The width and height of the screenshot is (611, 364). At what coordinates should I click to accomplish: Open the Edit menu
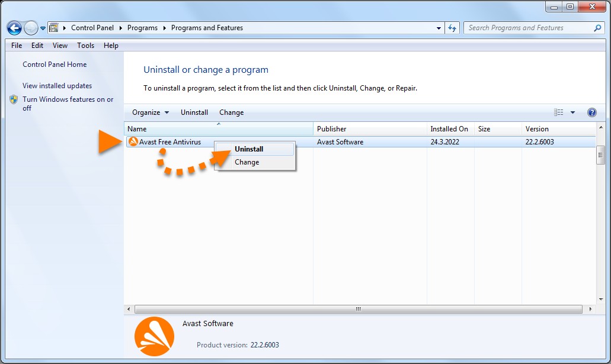tap(37, 45)
